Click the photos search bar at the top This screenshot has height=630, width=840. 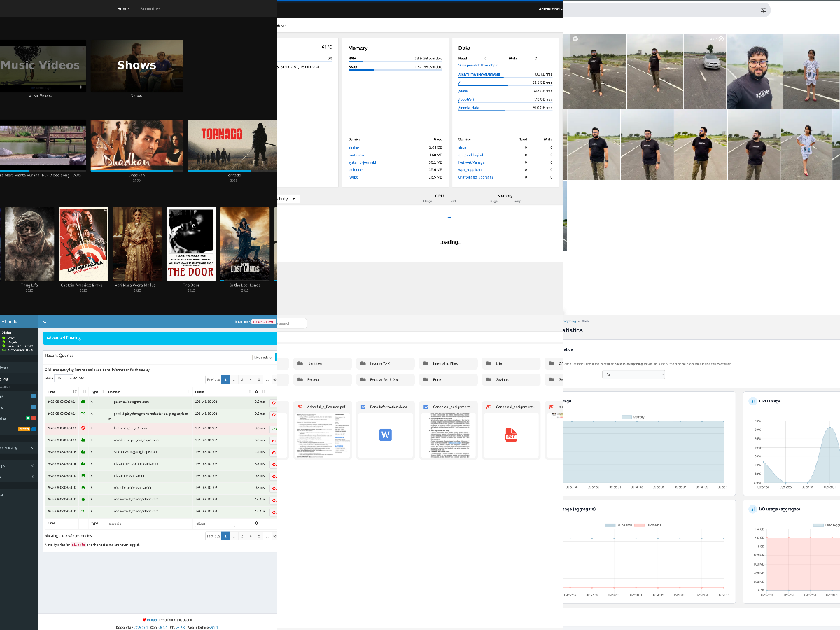666,10
